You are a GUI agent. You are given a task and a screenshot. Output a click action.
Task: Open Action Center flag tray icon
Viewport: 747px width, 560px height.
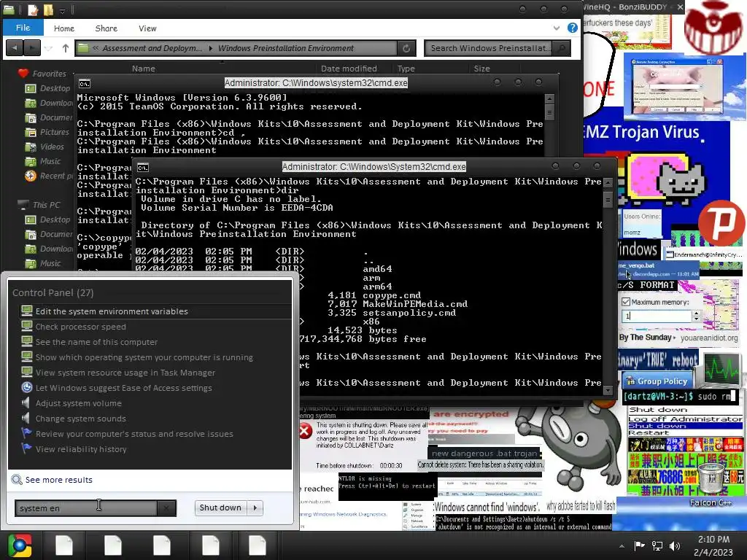[639, 545]
